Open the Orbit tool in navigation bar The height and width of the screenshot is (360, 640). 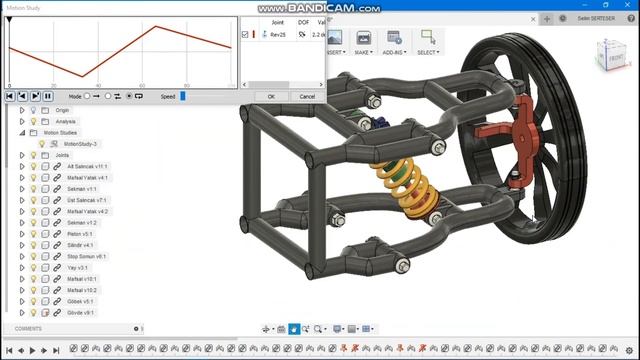coord(266,329)
